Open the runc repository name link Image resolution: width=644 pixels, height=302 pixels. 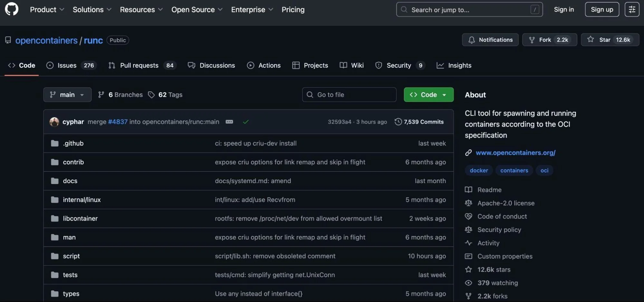pos(93,40)
